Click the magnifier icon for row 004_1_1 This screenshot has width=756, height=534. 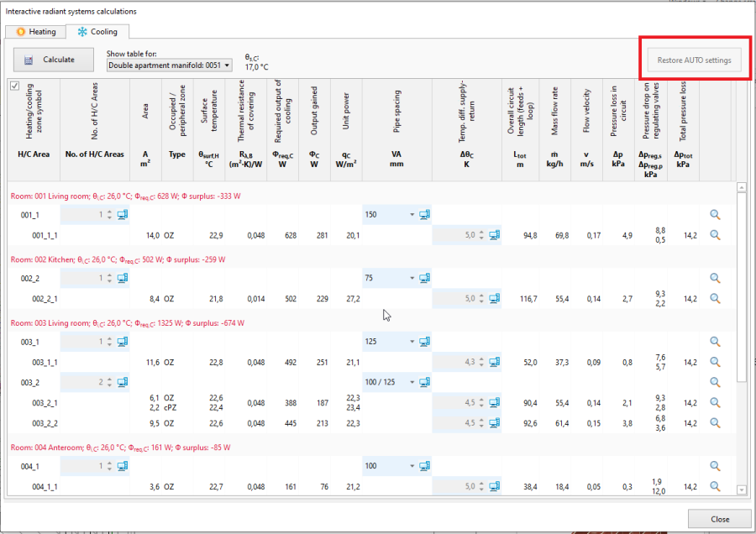tap(716, 486)
